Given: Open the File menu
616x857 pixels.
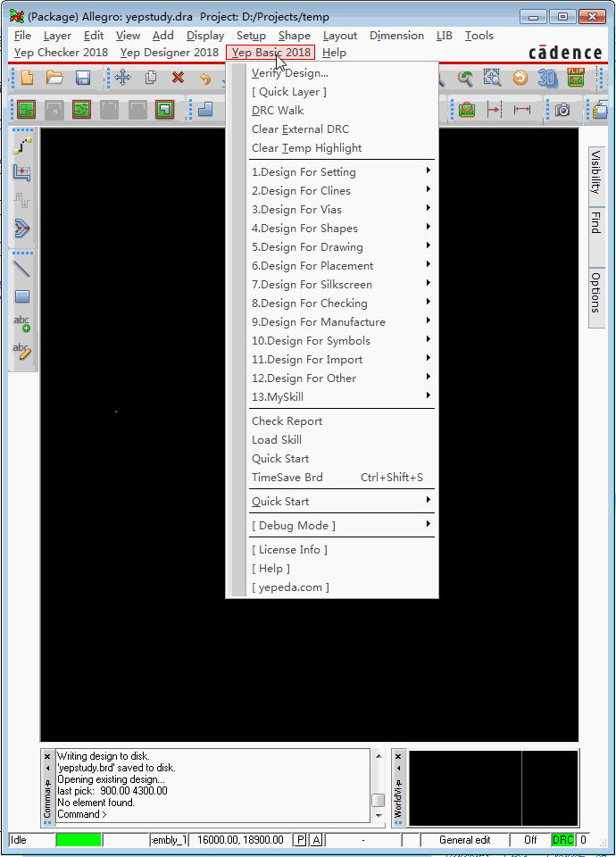Looking at the screenshot, I should click(22, 36).
